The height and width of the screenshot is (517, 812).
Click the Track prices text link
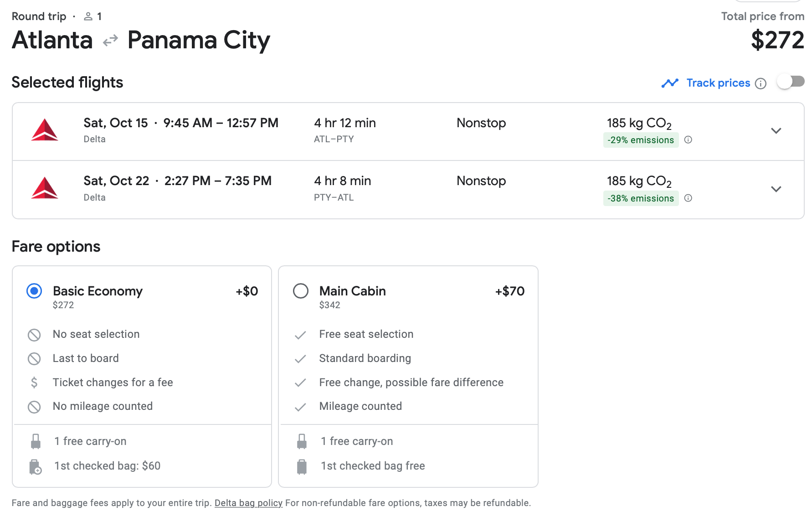[x=718, y=83]
